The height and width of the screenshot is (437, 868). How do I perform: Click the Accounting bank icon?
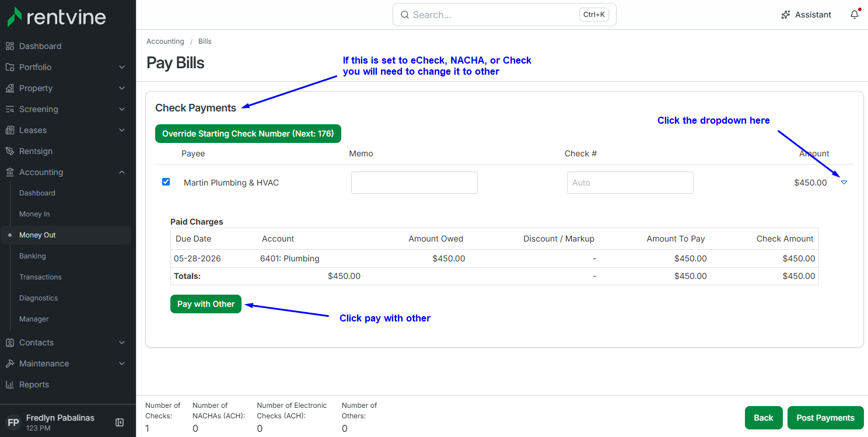[x=10, y=172]
